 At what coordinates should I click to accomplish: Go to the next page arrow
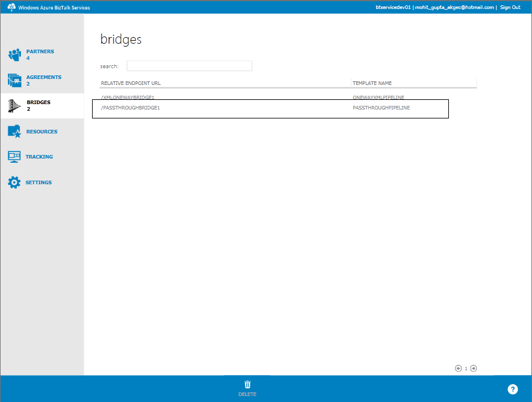[x=473, y=368]
